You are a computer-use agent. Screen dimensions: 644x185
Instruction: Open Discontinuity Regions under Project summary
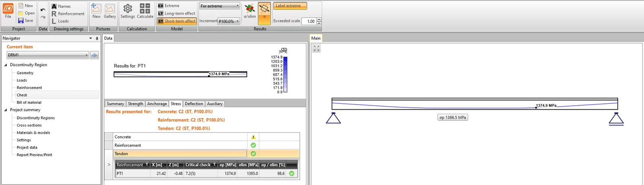point(36,118)
